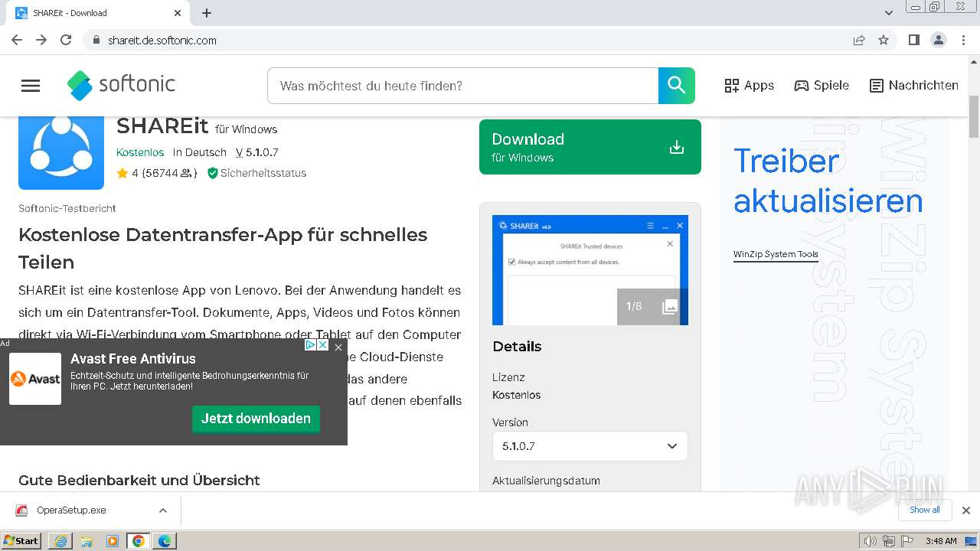Click the star rating 4 (56744)
The height and width of the screenshot is (551, 980).
157,173
